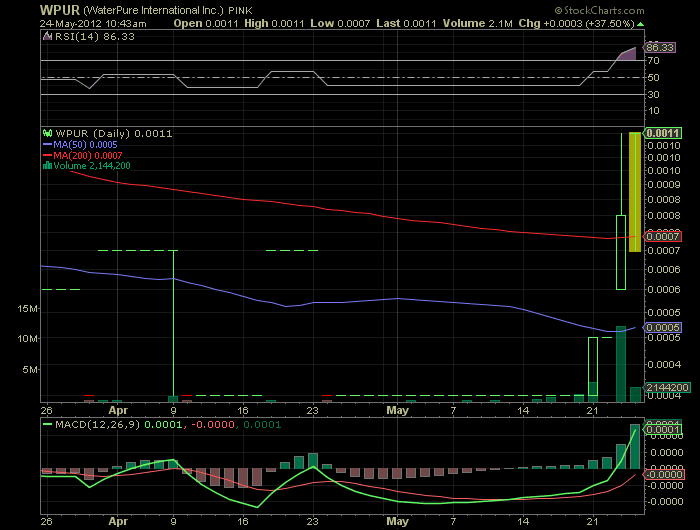700x530 pixels.
Task: Click the Volume bars legend icon
Action: click(47, 166)
